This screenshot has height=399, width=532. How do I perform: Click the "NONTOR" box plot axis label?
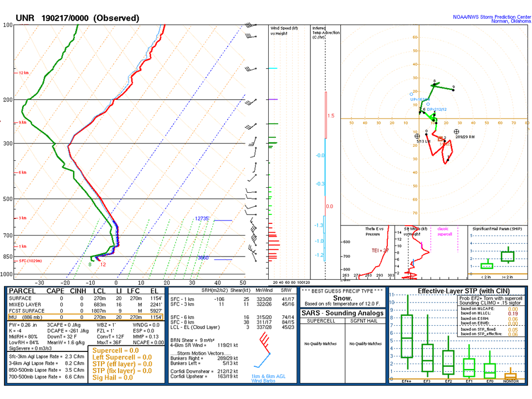point(511,381)
